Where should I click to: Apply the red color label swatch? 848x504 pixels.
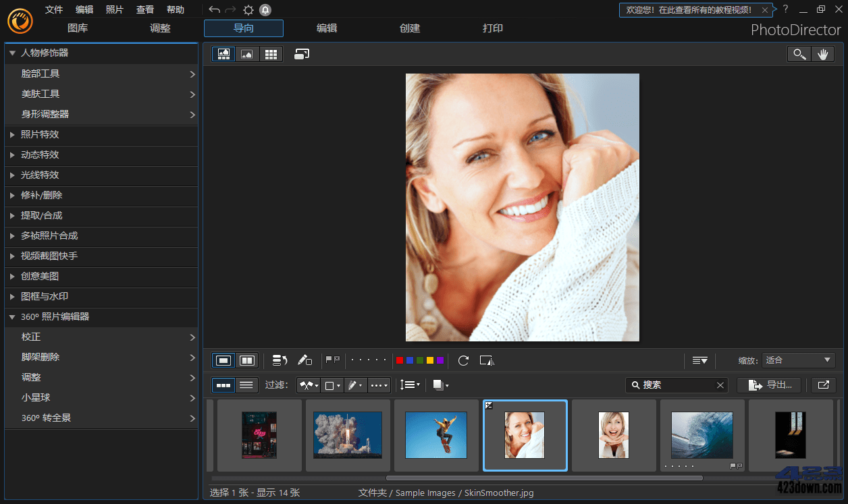point(399,360)
